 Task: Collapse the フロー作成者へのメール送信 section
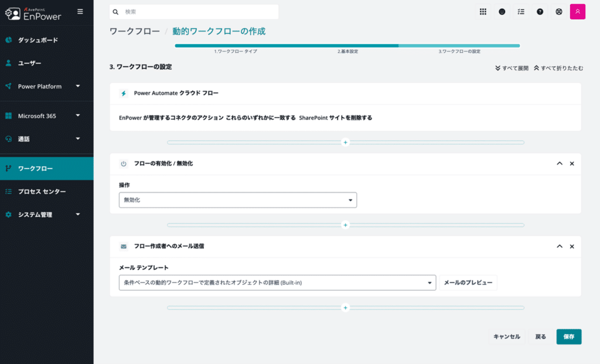click(560, 246)
